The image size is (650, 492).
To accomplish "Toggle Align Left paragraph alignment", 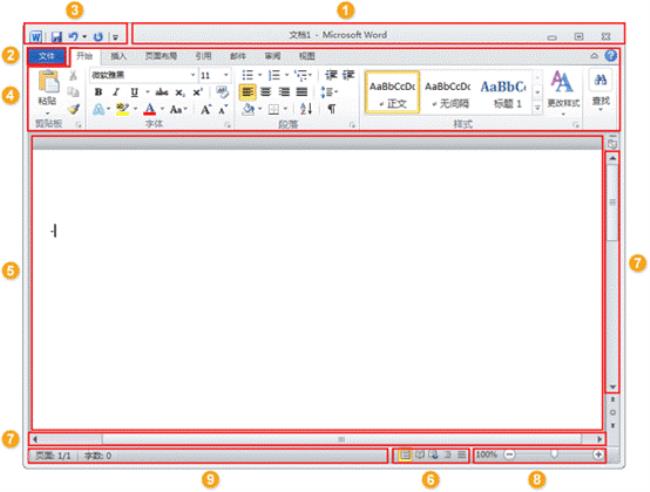I will tap(247, 92).
